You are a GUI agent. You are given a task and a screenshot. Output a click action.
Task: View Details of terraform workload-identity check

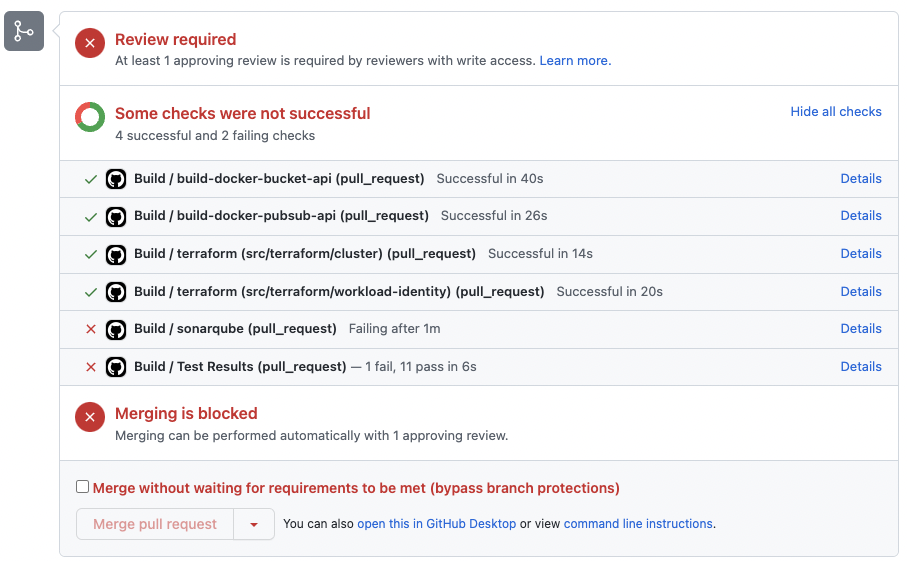(861, 291)
